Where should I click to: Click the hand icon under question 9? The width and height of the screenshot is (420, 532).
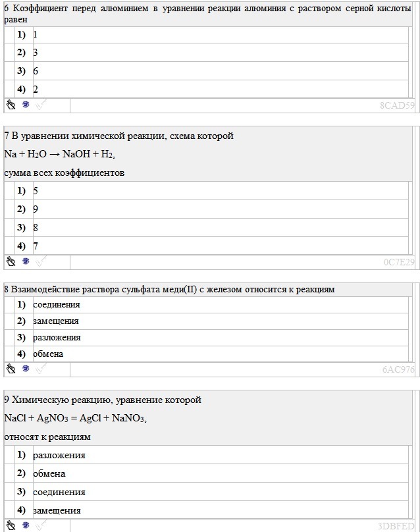click(11, 525)
